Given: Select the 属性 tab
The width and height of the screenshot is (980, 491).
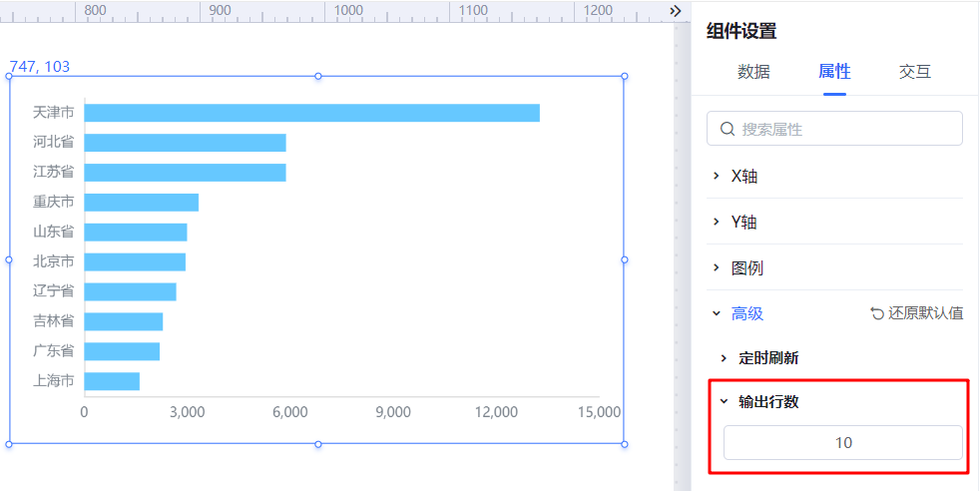Looking at the screenshot, I should pos(834,72).
